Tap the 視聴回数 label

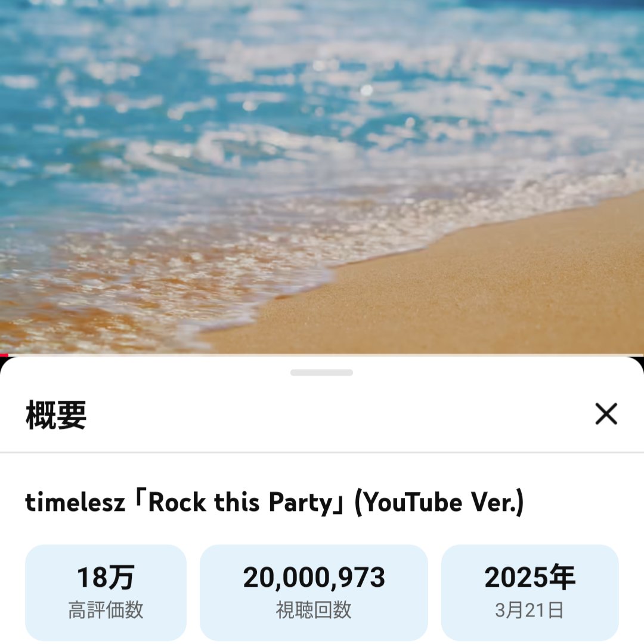(x=314, y=611)
